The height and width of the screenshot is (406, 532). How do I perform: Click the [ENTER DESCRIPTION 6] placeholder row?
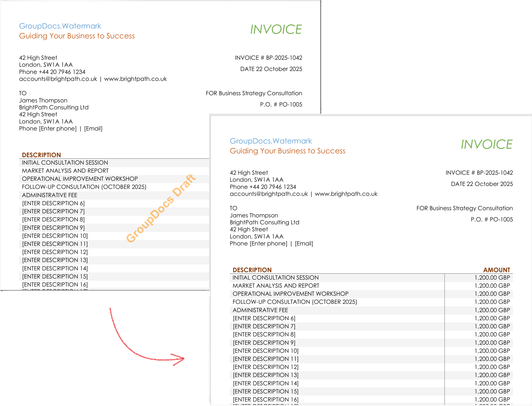tap(264, 318)
